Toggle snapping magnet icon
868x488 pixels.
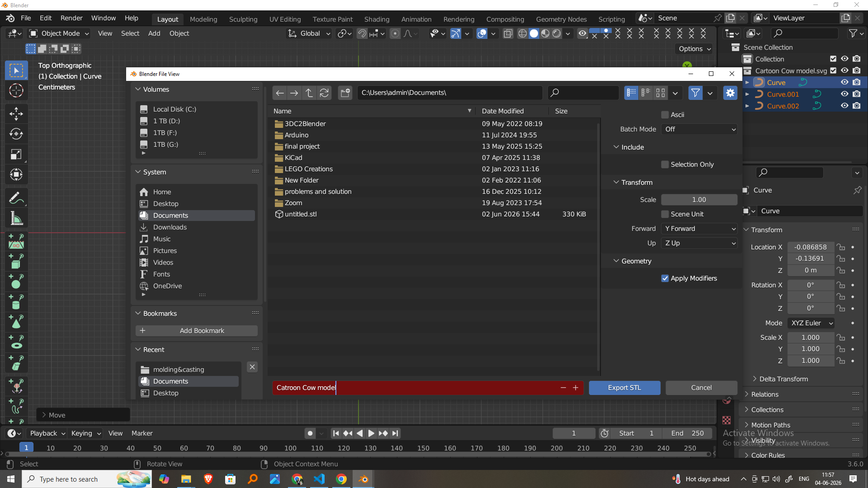tap(362, 33)
